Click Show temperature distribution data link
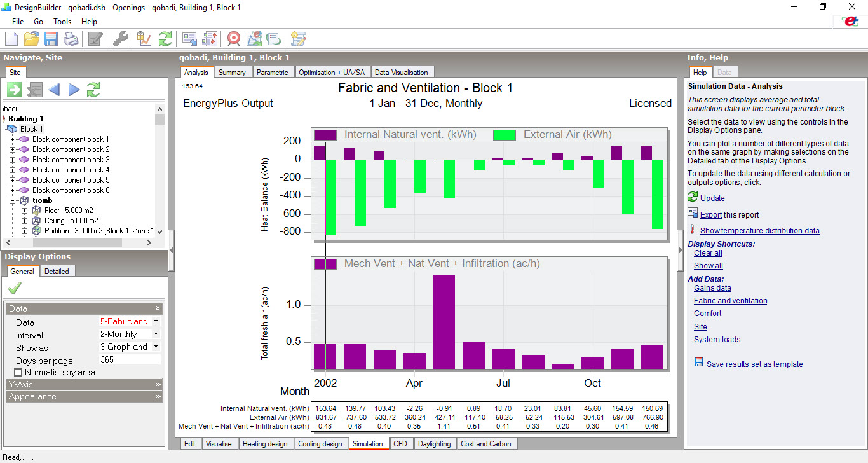The height and width of the screenshot is (463, 868). point(760,231)
